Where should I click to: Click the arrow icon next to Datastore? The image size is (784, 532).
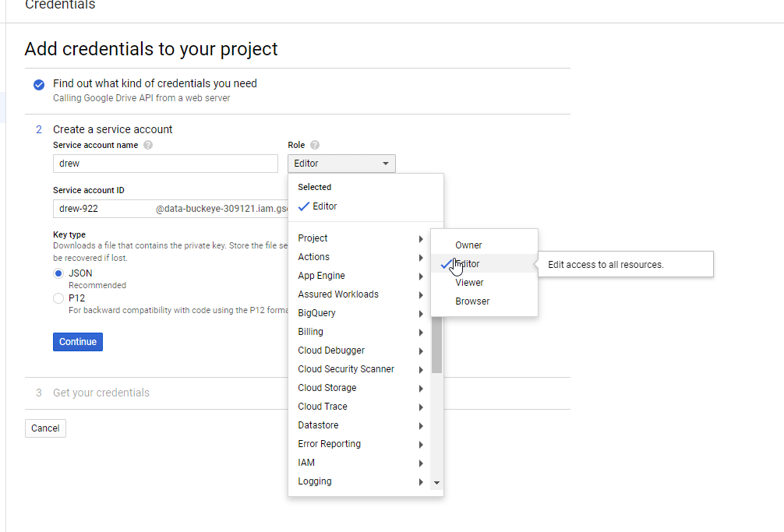click(x=421, y=425)
